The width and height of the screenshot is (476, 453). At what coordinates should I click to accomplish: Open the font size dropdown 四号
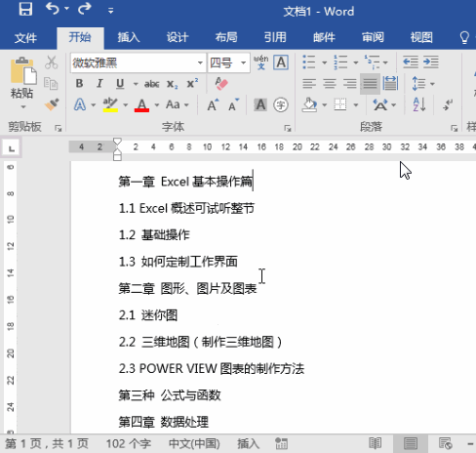tap(243, 62)
